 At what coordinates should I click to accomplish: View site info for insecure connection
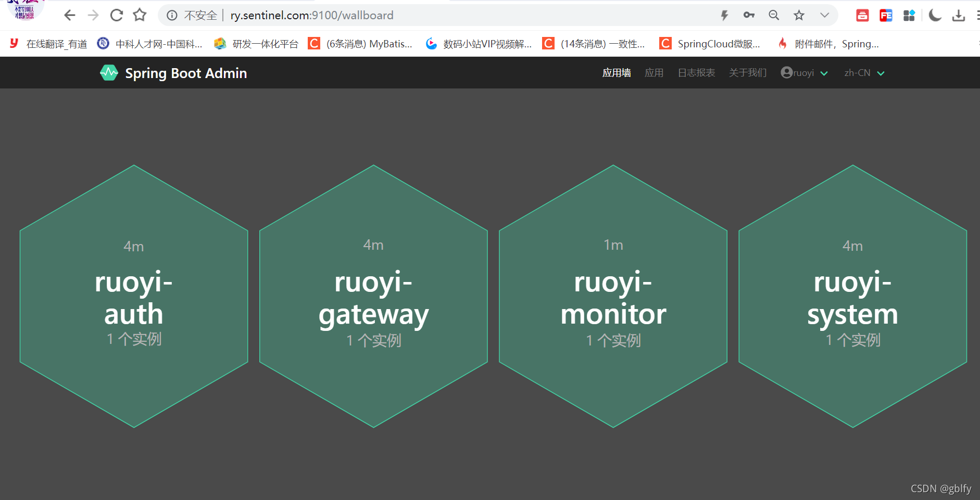coord(172,16)
